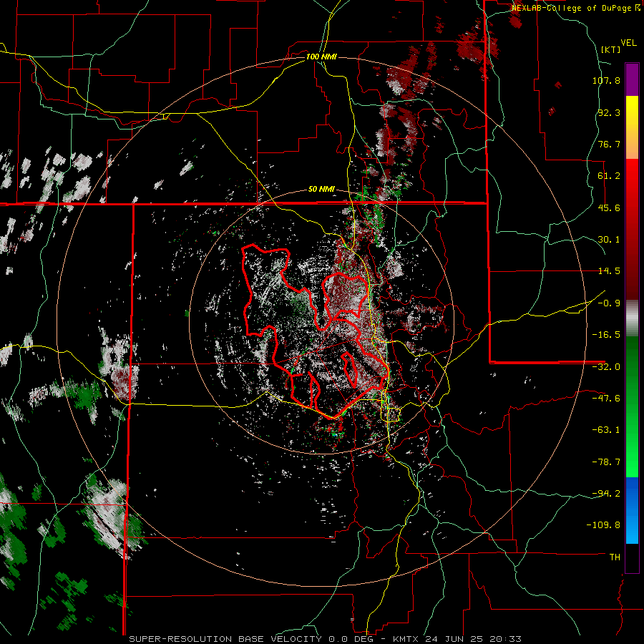The height and width of the screenshot is (644, 644).
Task: Click the 92.3 velocity scale value
Action: [609, 112]
